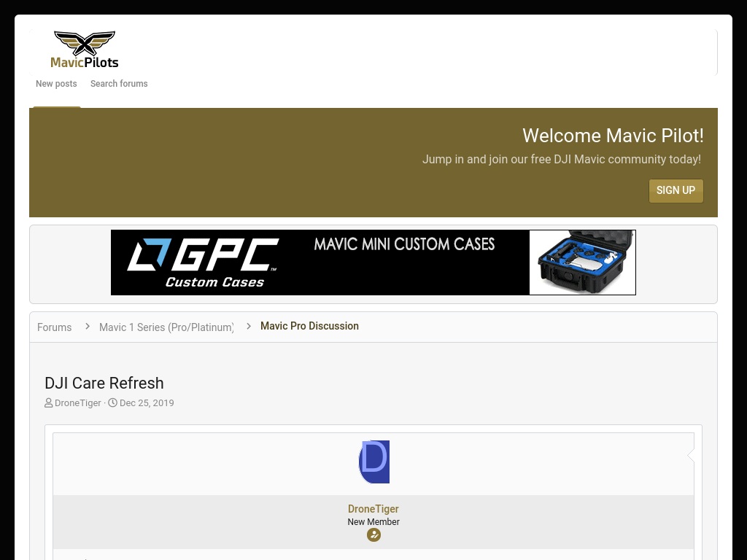The image size is (747, 560).
Task: Open Search forums link
Action: [119, 84]
